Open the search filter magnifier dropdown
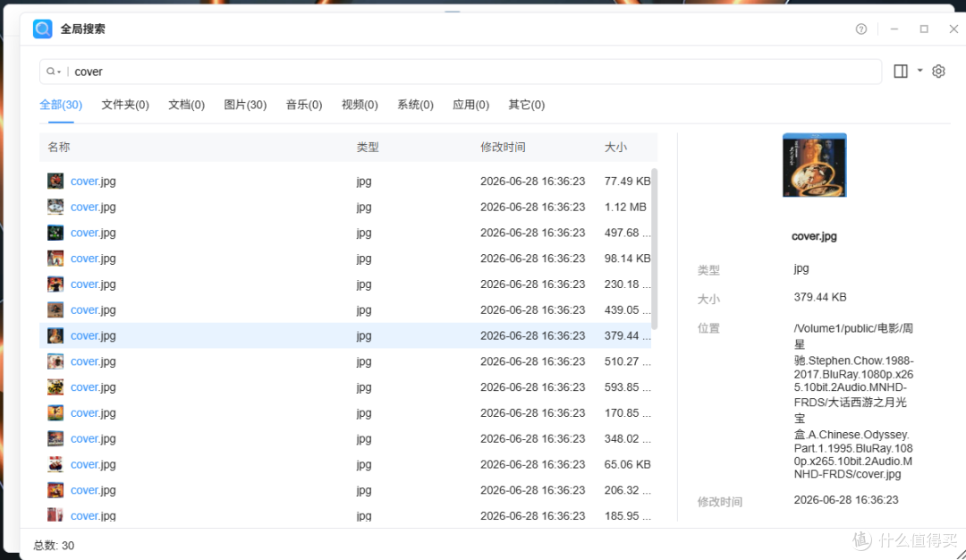 (54, 72)
